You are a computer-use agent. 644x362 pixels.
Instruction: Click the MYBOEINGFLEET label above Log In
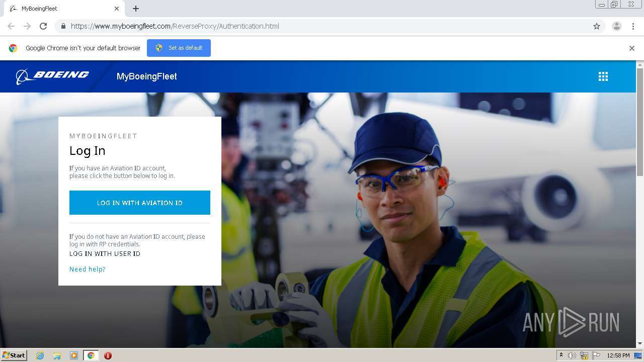(103, 136)
